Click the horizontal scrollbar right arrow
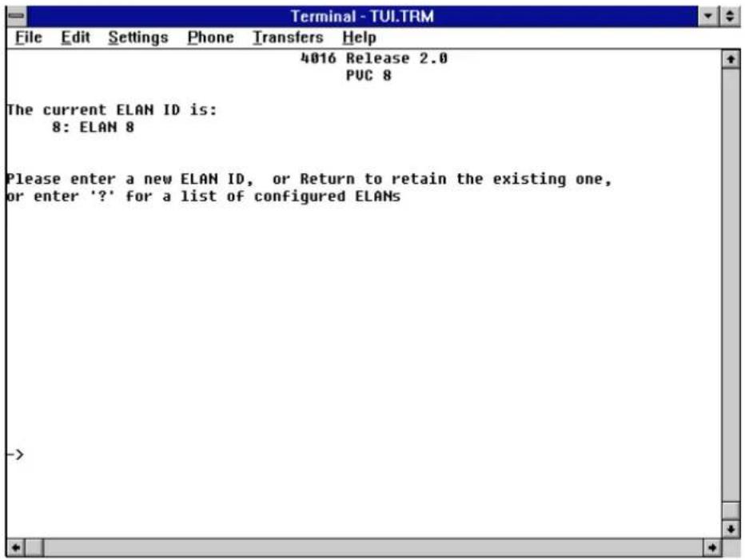This screenshot has height=560, width=745. [711, 548]
